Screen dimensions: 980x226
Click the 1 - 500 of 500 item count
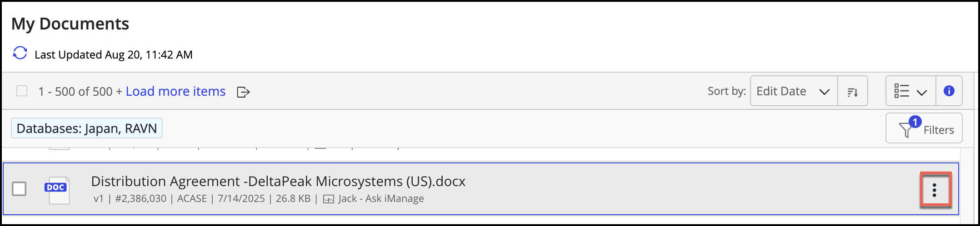pos(75,92)
